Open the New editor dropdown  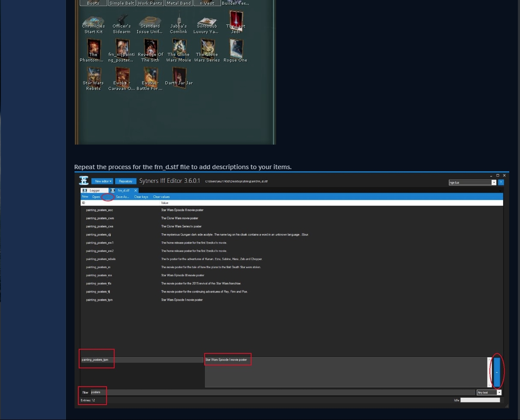click(x=102, y=181)
